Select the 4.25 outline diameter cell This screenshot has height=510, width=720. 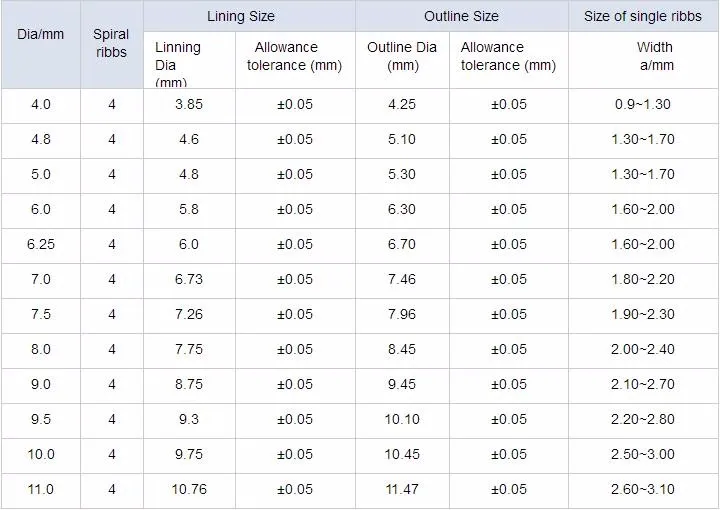401,105
